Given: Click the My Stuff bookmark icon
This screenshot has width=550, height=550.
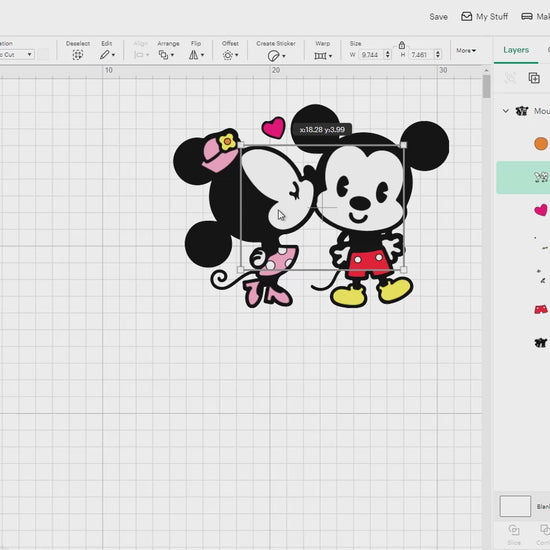Looking at the screenshot, I should 466,16.
